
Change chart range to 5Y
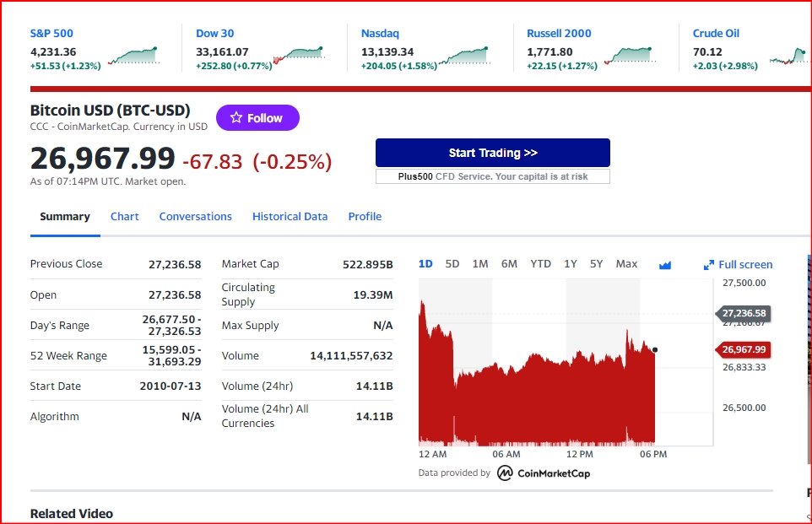[596, 264]
